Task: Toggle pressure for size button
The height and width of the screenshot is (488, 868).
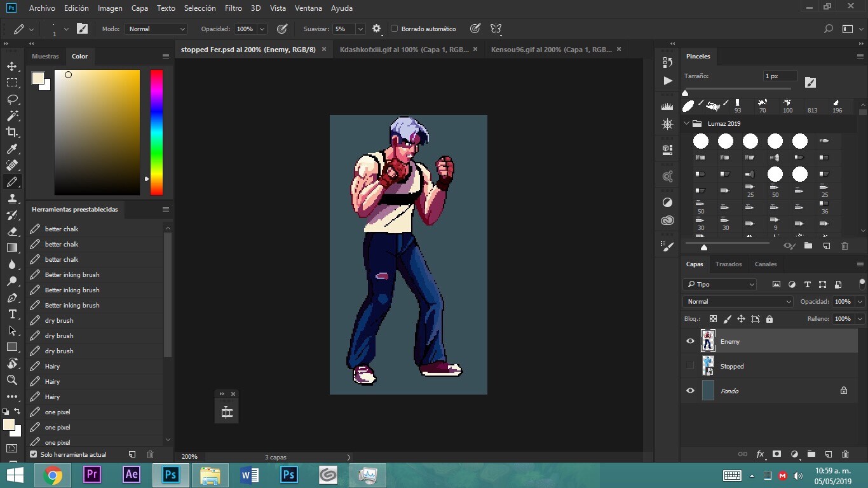Action: tap(475, 29)
